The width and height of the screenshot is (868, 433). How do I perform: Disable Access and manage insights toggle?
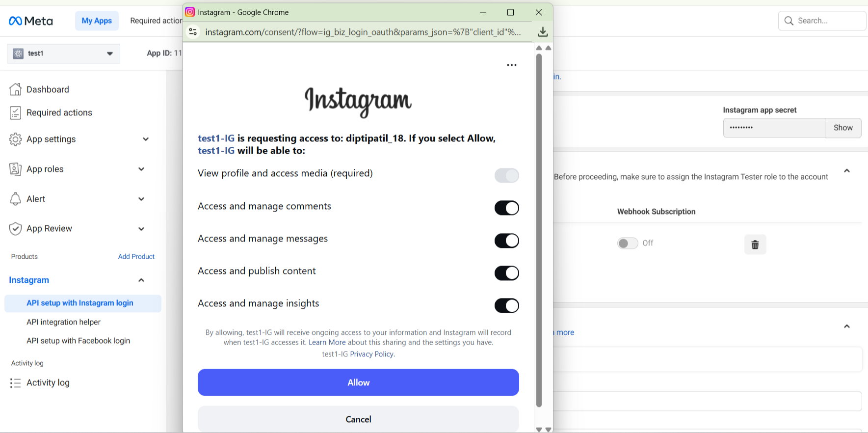pyautogui.click(x=506, y=305)
